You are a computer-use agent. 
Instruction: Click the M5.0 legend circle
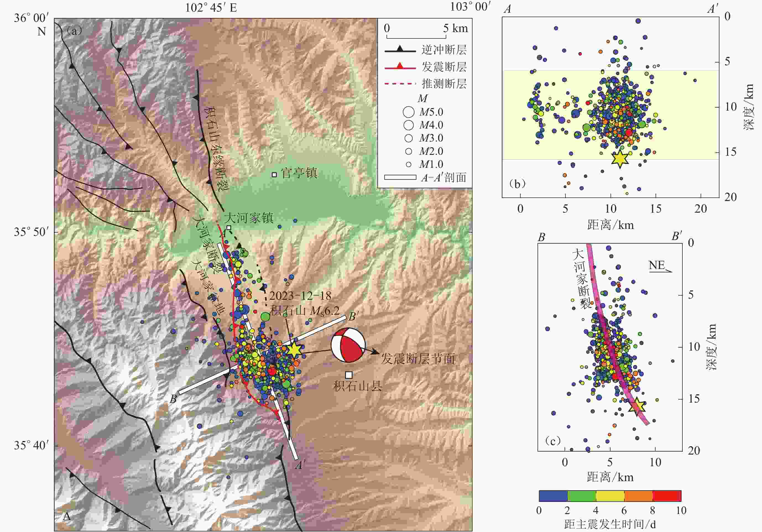[x=409, y=112]
